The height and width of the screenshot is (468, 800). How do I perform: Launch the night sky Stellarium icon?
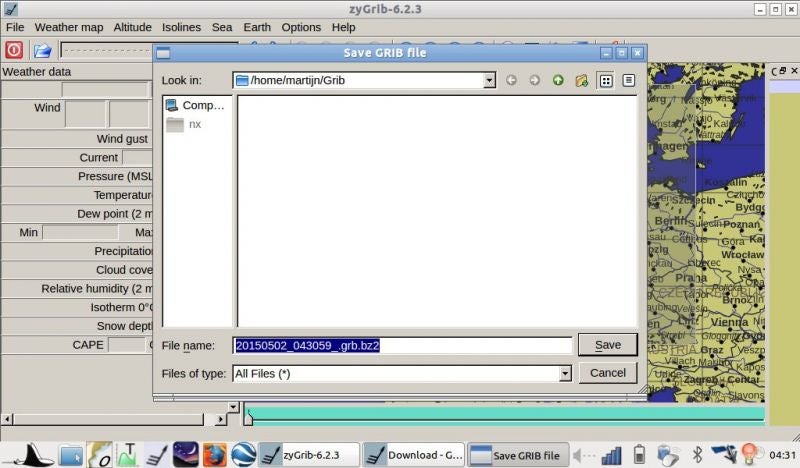click(x=186, y=455)
